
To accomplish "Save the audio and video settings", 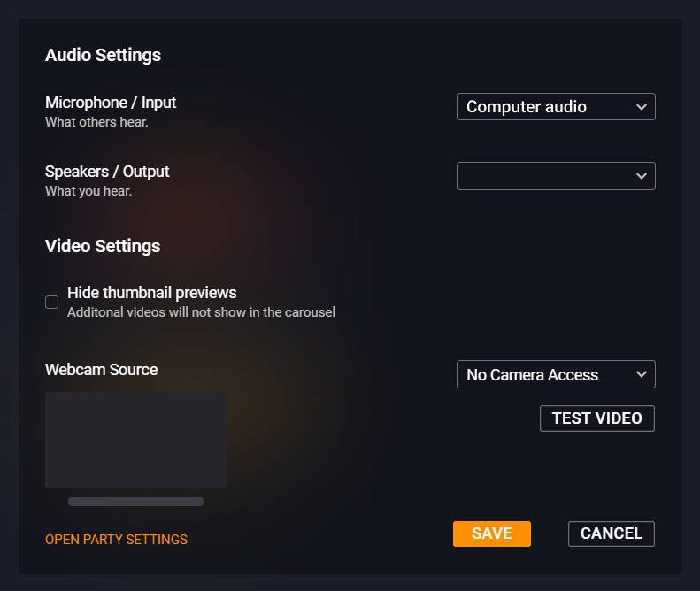I will pos(491,533).
